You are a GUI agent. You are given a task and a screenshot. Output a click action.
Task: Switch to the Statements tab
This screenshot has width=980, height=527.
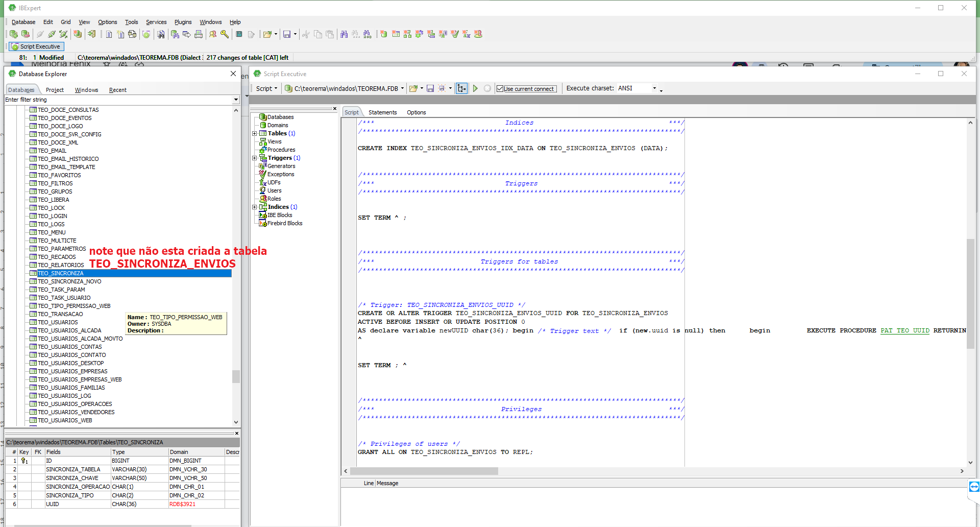click(x=382, y=112)
